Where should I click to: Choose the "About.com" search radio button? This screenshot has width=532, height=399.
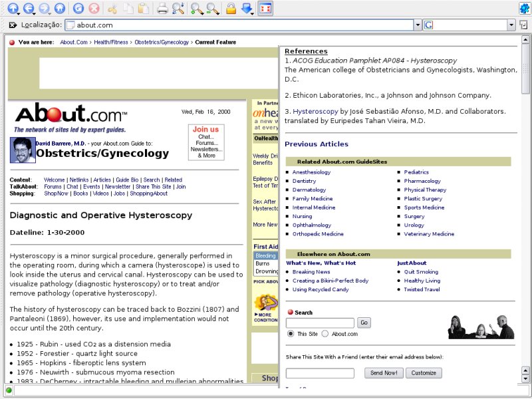point(325,334)
